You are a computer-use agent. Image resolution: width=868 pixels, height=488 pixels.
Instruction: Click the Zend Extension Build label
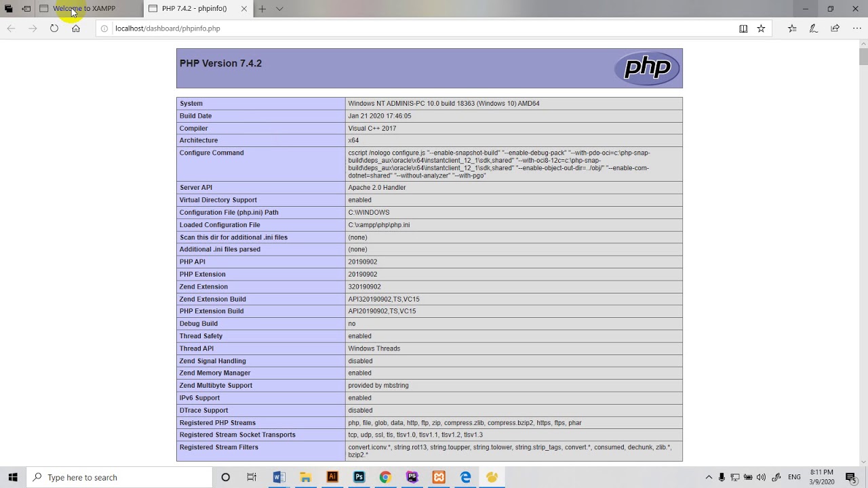click(x=212, y=299)
